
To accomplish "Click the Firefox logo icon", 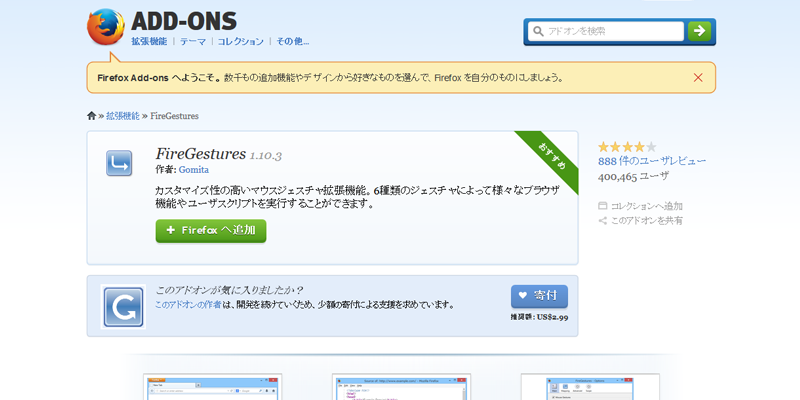I will [106, 27].
